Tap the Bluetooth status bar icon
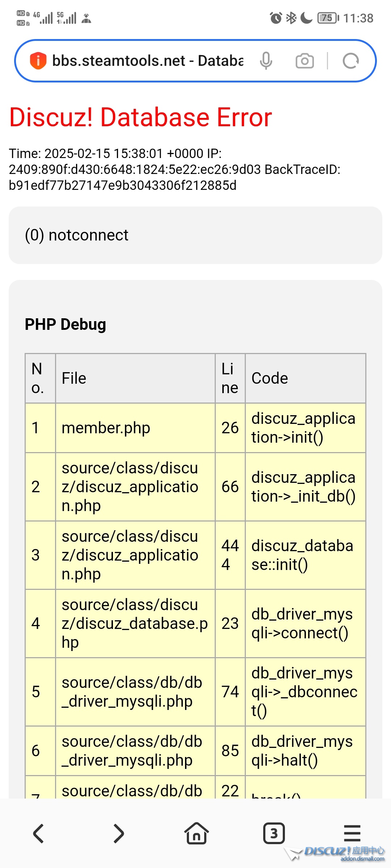391x868 pixels. 291,18
